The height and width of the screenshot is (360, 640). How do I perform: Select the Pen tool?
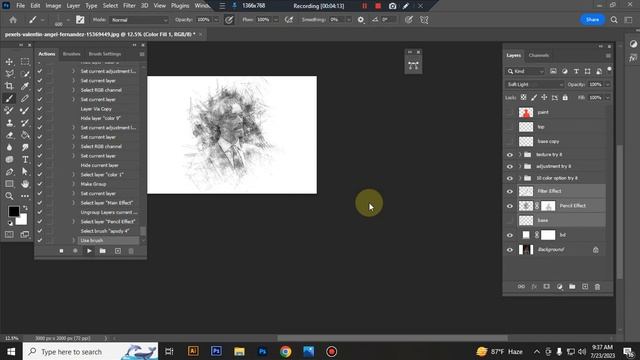pos(9,172)
